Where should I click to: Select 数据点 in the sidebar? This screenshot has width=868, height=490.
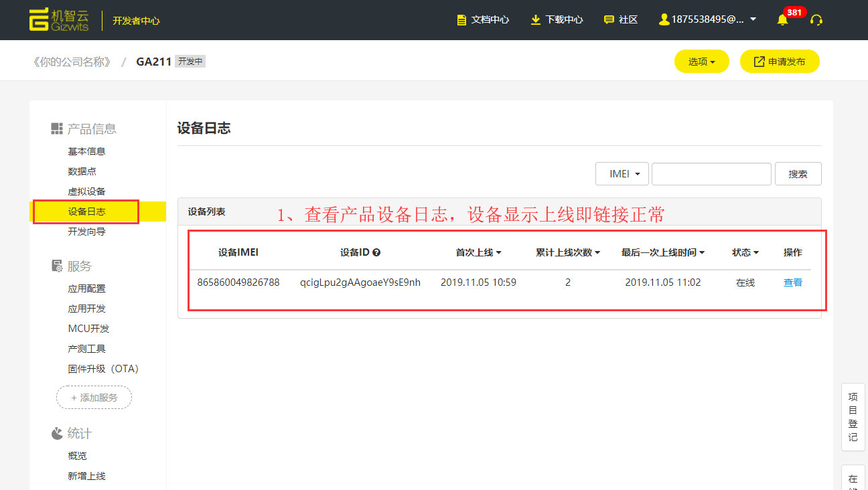coord(82,171)
